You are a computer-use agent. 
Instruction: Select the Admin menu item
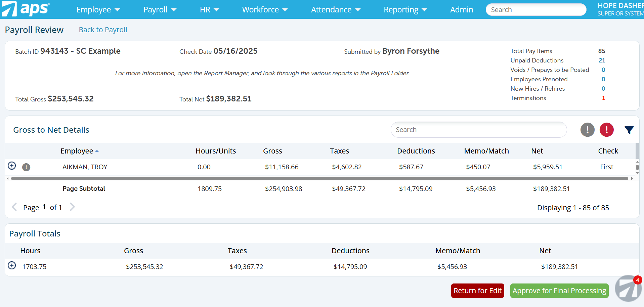click(461, 9)
